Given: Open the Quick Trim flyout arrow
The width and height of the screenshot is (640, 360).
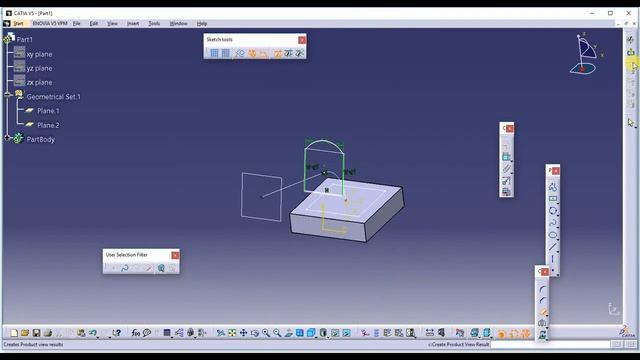Looking at the screenshot, I should 547,316.
